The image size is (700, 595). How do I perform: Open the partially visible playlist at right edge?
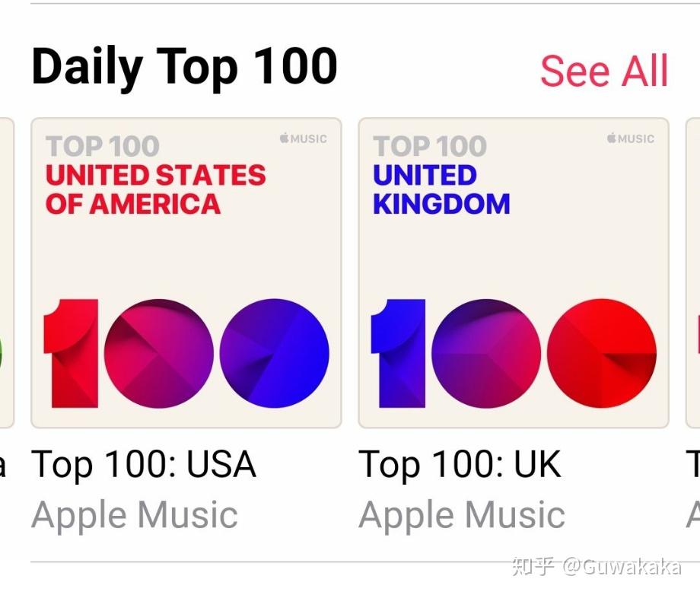693,272
